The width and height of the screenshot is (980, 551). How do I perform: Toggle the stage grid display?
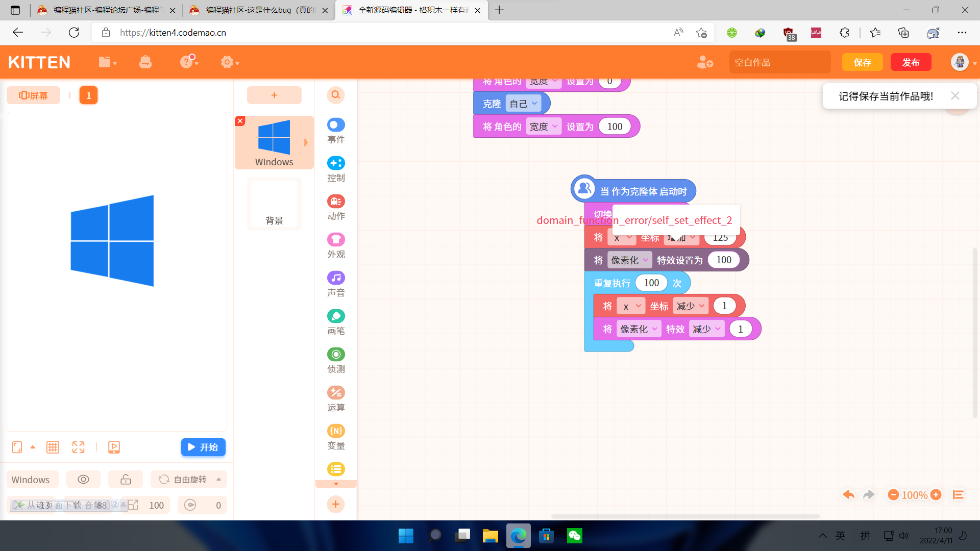[53, 447]
